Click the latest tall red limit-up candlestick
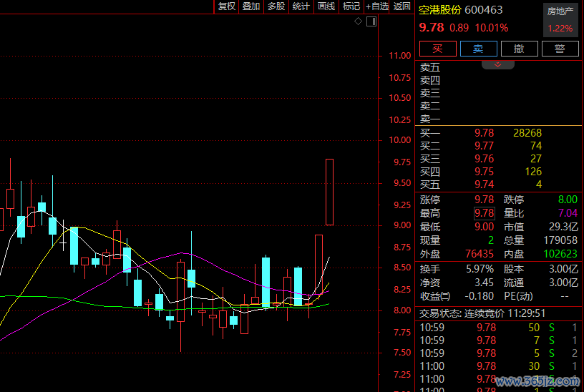The height and width of the screenshot is (392, 584). (330, 192)
